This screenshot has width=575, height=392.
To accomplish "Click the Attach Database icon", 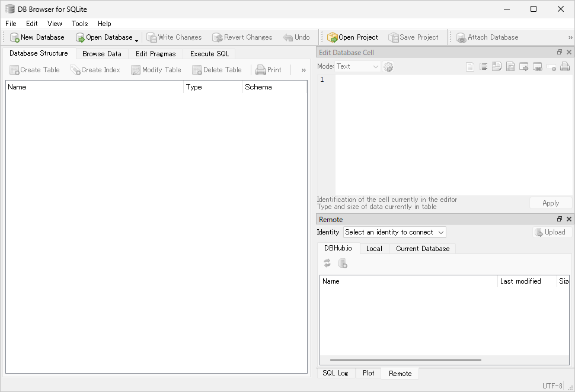I will click(x=461, y=37).
